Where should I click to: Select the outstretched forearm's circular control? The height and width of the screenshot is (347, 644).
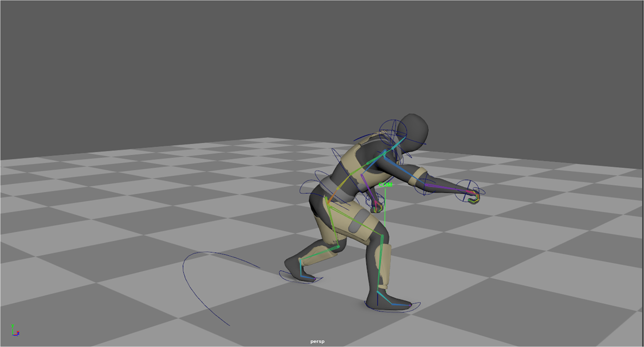click(425, 184)
